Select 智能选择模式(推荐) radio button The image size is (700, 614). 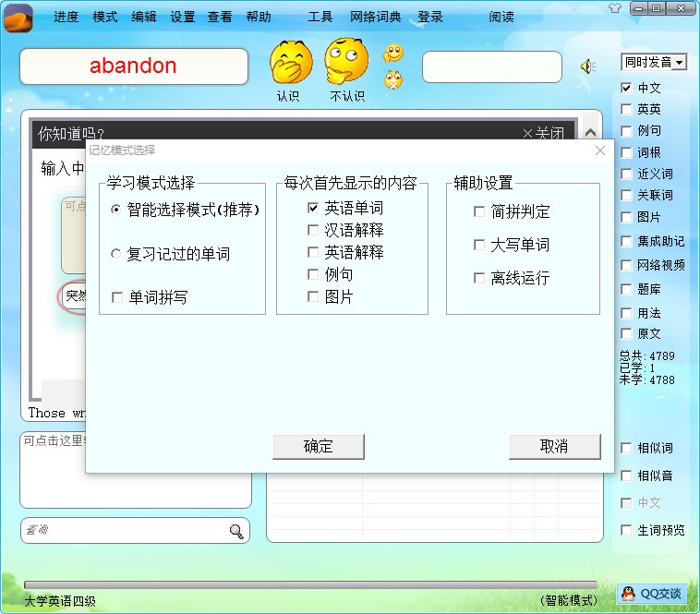(x=115, y=210)
